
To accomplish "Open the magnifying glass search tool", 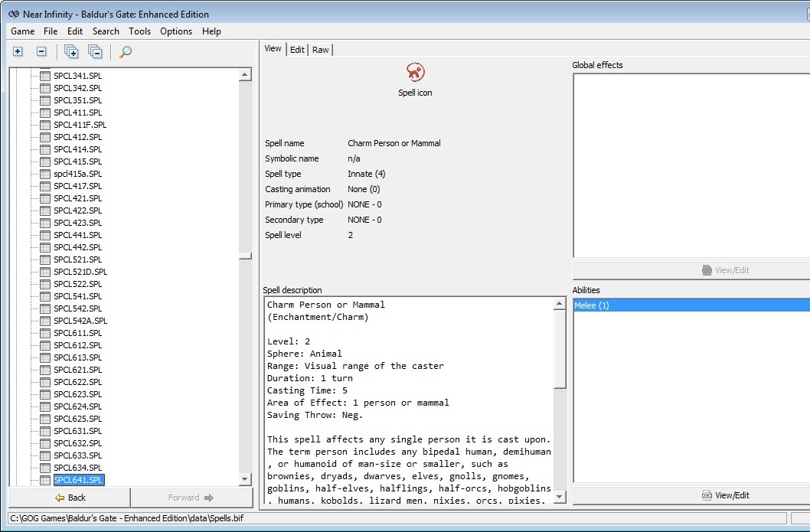I will (126, 51).
